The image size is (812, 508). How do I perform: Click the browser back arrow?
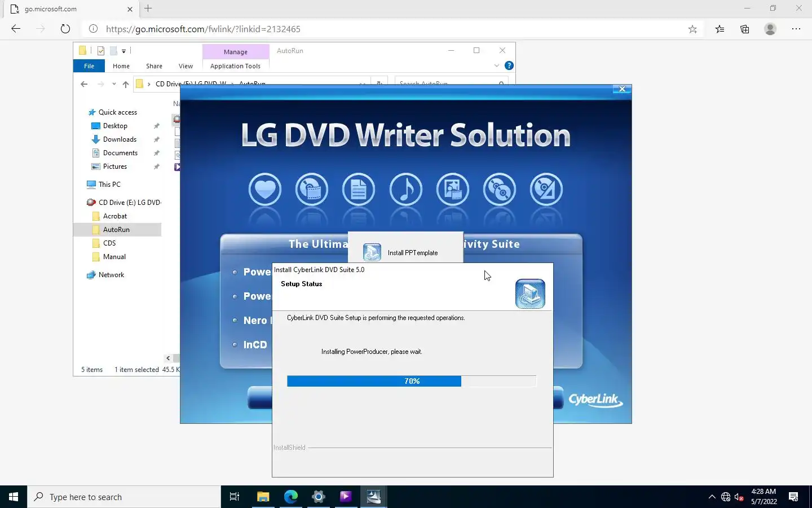pyautogui.click(x=16, y=29)
